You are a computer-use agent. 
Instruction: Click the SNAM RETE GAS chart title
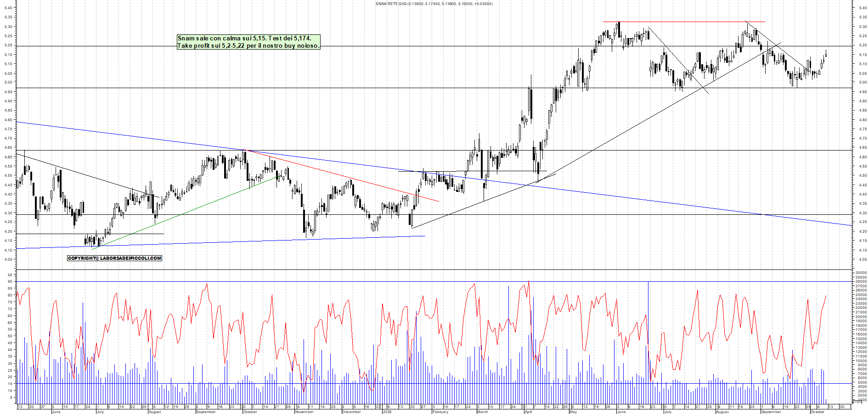coord(434,4)
